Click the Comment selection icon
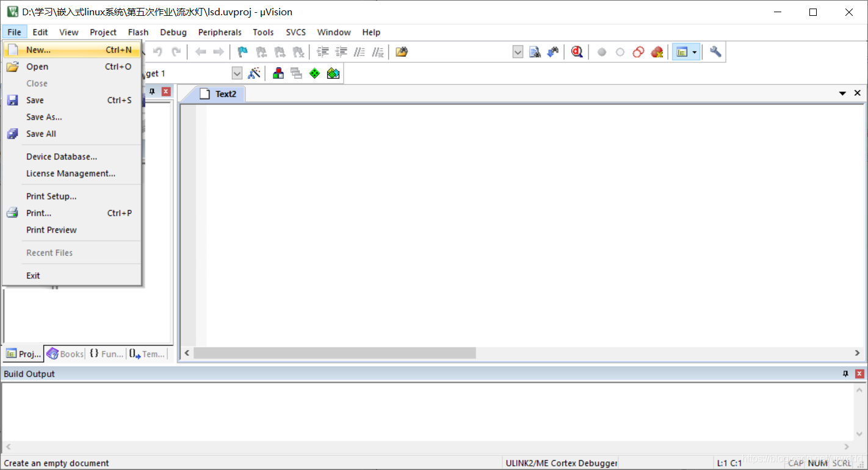Viewport: 868px width, 470px height. (360, 52)
